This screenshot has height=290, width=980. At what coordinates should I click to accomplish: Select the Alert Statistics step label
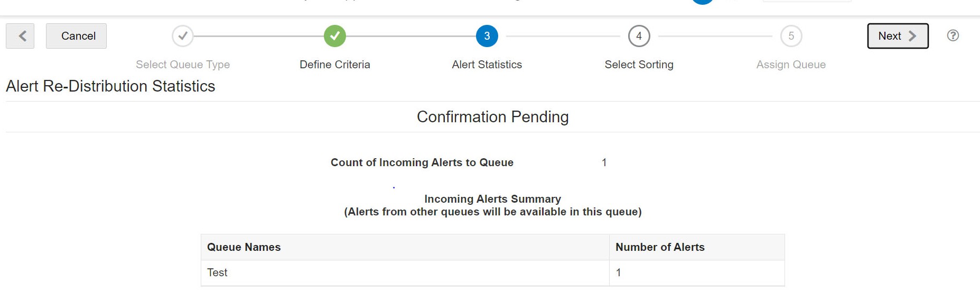[x=487, y=65]
